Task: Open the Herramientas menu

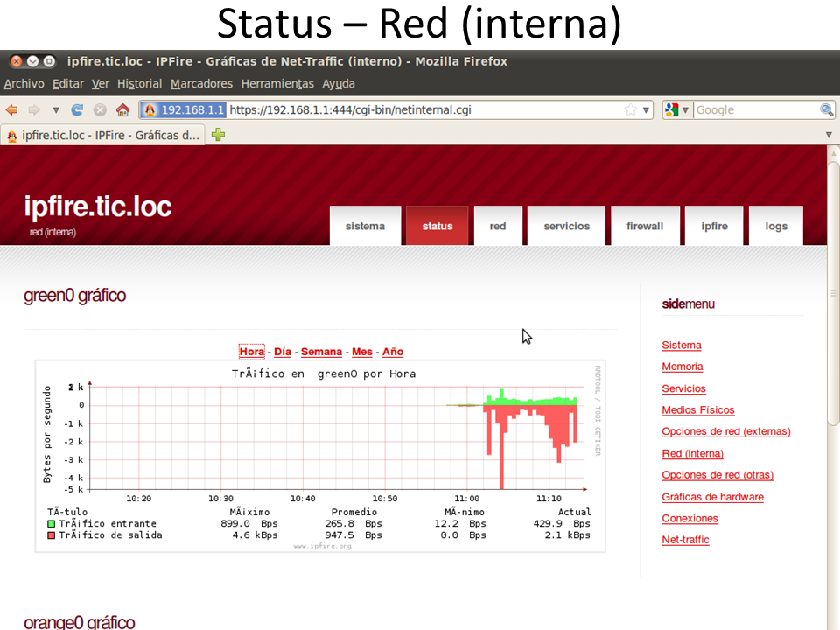Action: (276, 84)
